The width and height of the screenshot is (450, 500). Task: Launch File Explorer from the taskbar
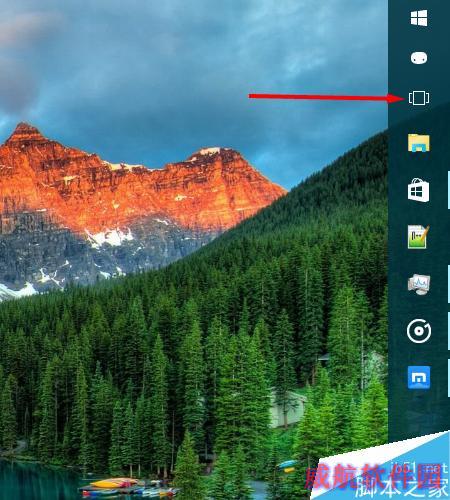pos(419,143)
